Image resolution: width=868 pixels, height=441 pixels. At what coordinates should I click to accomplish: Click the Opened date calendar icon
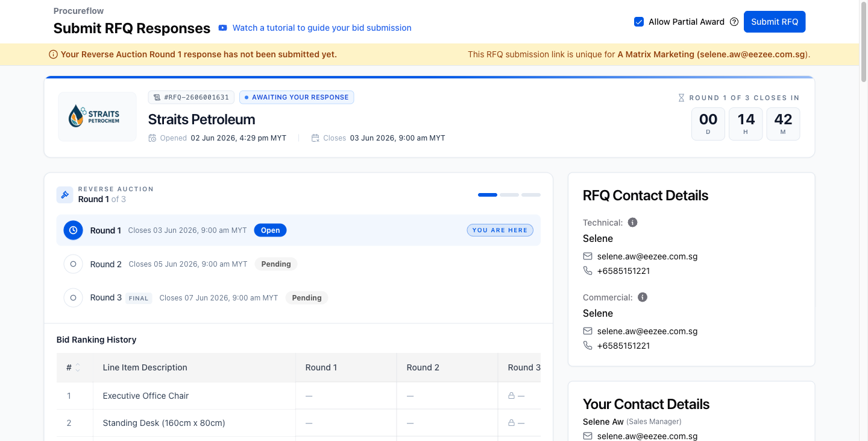coord(153,138)
